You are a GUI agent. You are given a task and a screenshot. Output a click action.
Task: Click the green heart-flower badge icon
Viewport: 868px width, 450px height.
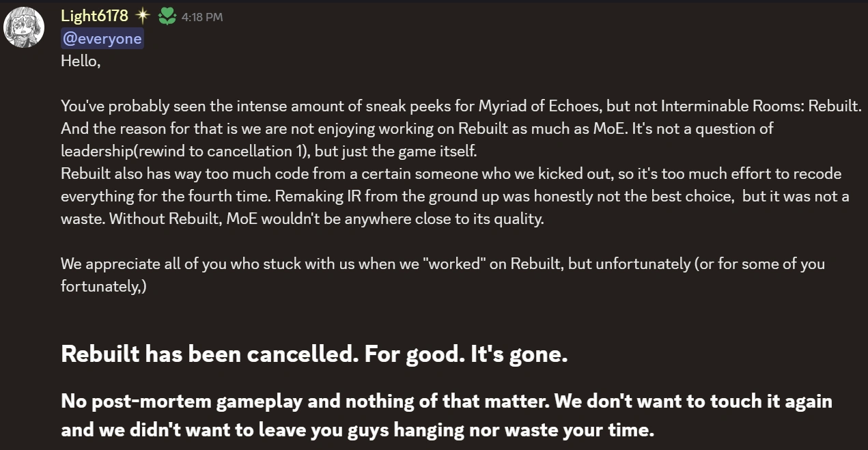(x=167, y=16)
